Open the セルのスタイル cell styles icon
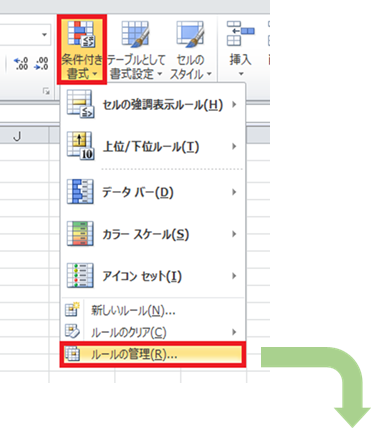This screenshot has height=428, width=371. (190, 33)
